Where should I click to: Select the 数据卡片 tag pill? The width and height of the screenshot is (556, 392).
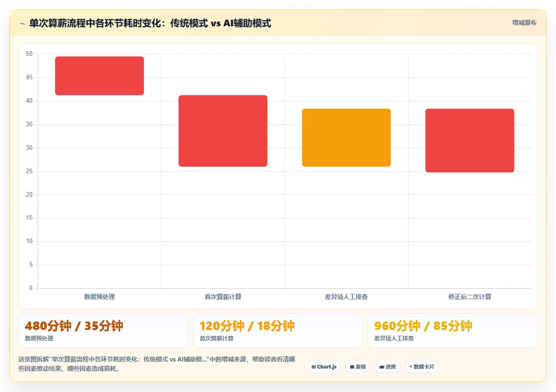tap(422, 367)
